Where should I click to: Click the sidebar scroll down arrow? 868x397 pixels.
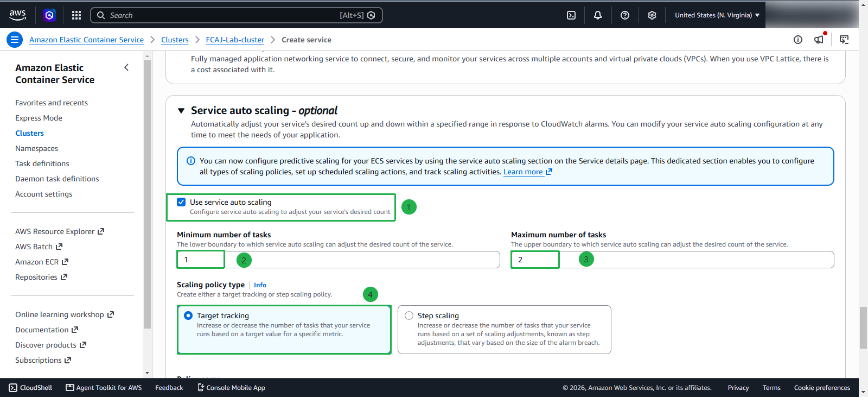[148, 373]
